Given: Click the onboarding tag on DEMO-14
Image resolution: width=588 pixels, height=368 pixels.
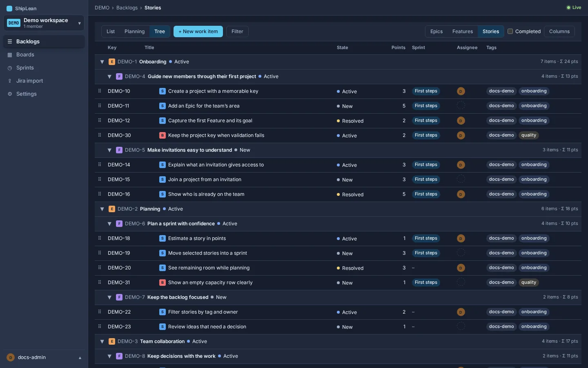Looking at the screenshot, I should [x=534, y=165].
